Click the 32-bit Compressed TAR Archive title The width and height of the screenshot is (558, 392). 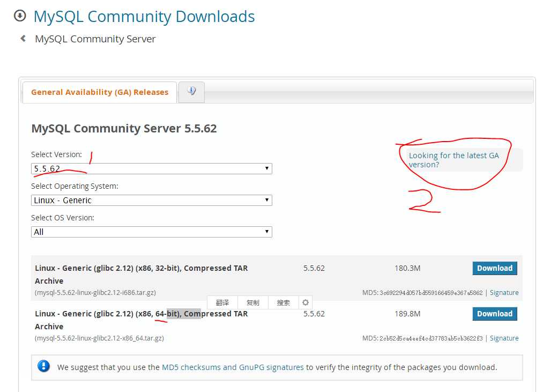click(x=142, y=275)
